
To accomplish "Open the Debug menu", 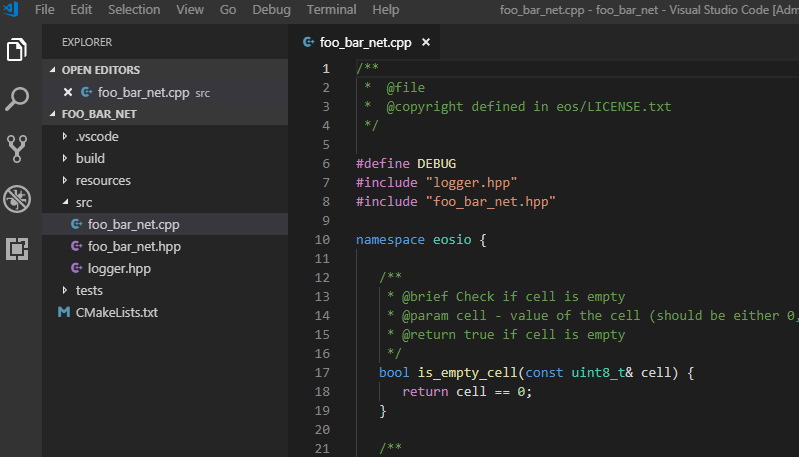I will pyautogui.click(x=272, y=10).
